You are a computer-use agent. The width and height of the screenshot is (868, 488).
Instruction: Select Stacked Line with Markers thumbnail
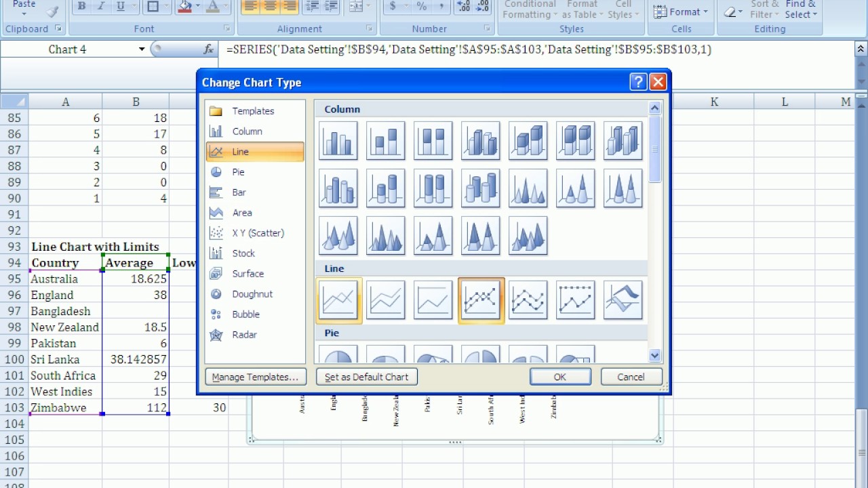click(x=528, y=300)
